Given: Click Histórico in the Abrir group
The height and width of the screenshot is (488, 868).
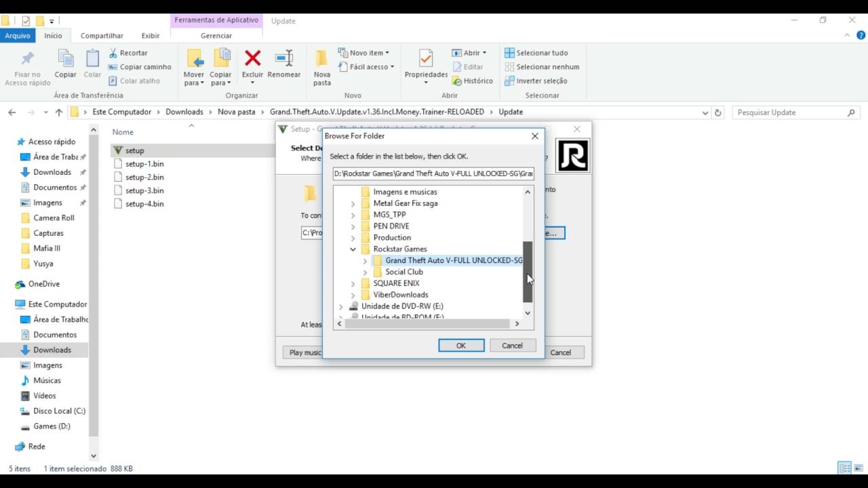Looking at the screenshot, I should [472, 81].
